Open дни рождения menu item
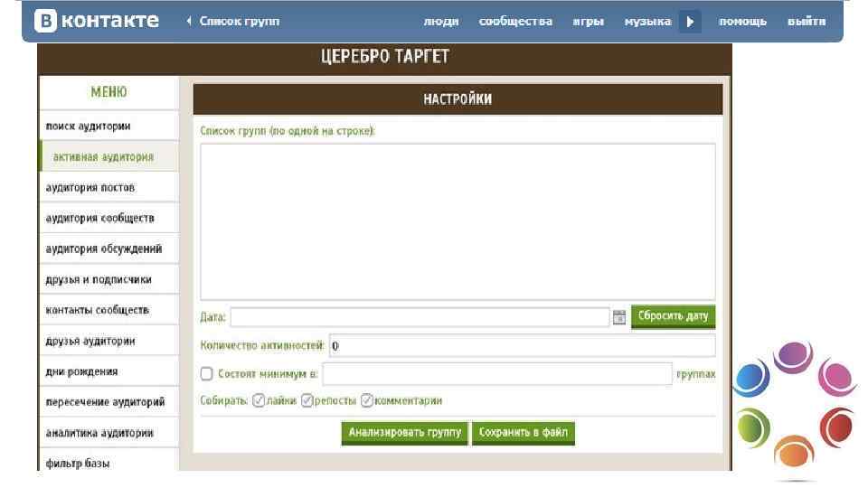Screen dimensions: 868x488 [x=109, y=371]
